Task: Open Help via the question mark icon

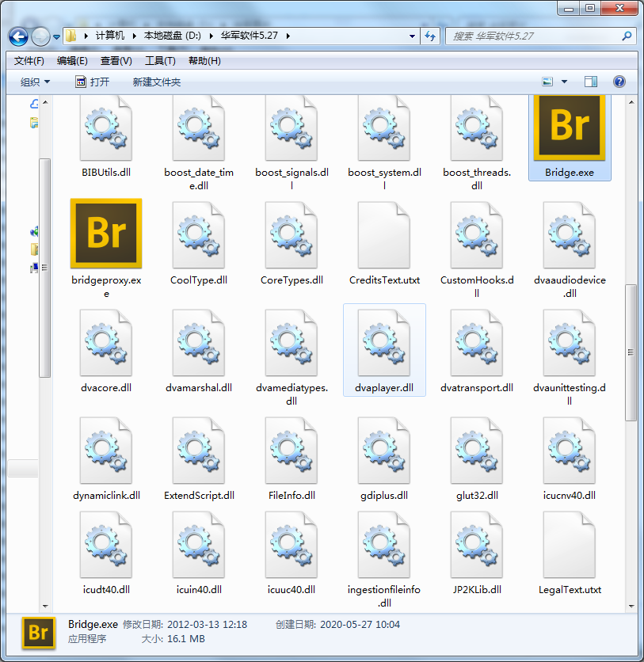Action: tap(619, 81)
